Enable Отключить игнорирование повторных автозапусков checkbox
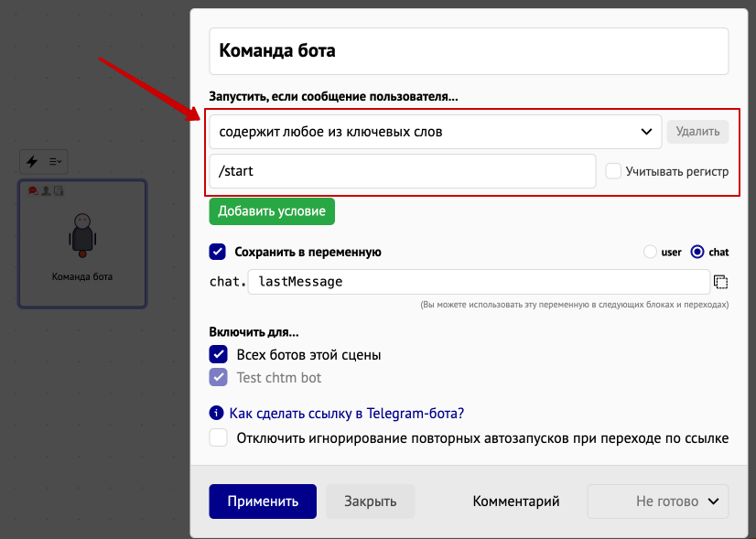Screen dimensions: 756x539 point(218,437)
